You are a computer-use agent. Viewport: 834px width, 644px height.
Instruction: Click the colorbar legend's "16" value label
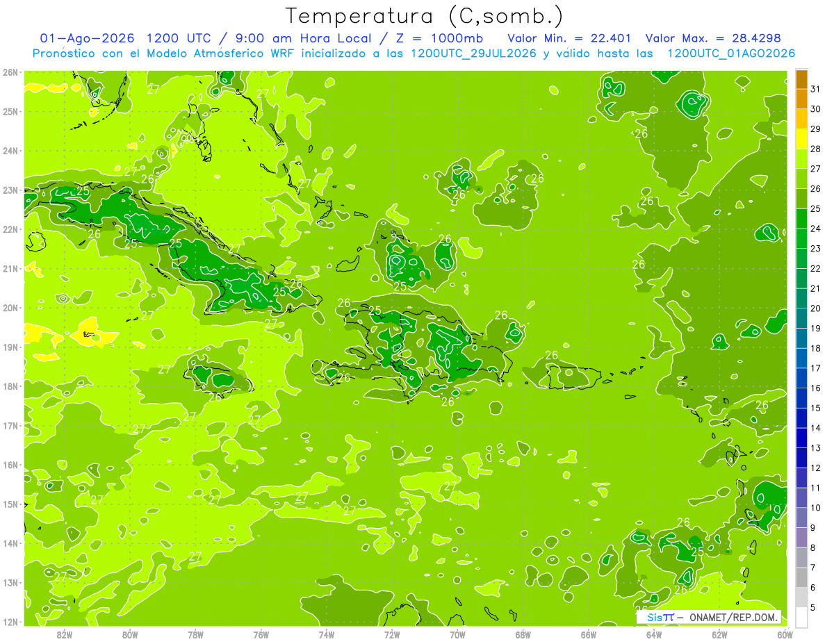pyautogui.click(x=815, y=388)
